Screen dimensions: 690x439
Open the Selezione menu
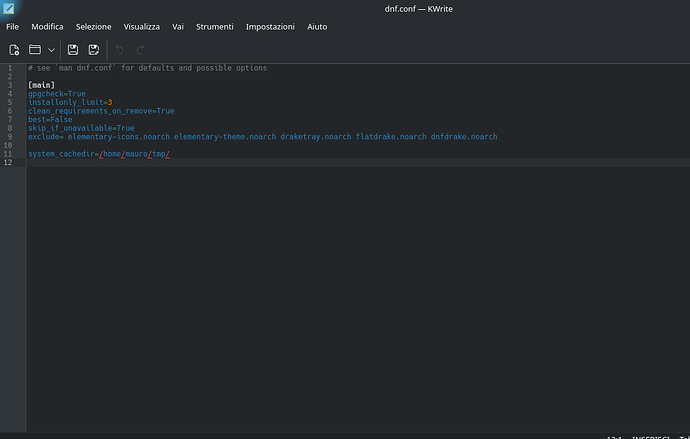(94, 26)
